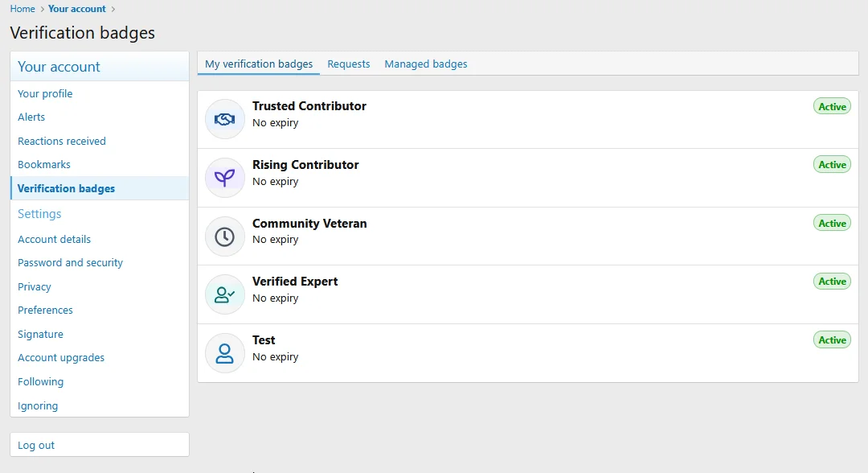Click the Active status label for Community Veteran
Viewport: 868px width, 473px height.
point(832,223)
